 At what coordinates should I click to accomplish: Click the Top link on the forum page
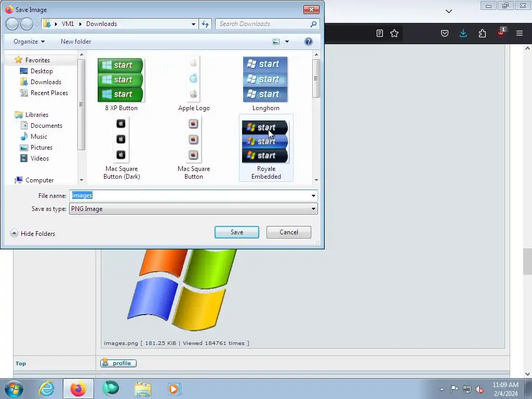click(x=21, y=363)
